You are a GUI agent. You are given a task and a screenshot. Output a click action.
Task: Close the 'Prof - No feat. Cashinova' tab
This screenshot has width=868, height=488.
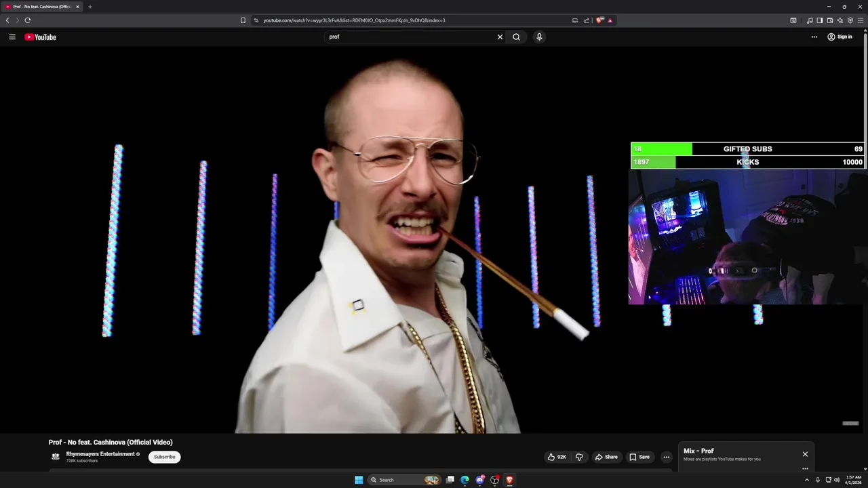point(77,7)
